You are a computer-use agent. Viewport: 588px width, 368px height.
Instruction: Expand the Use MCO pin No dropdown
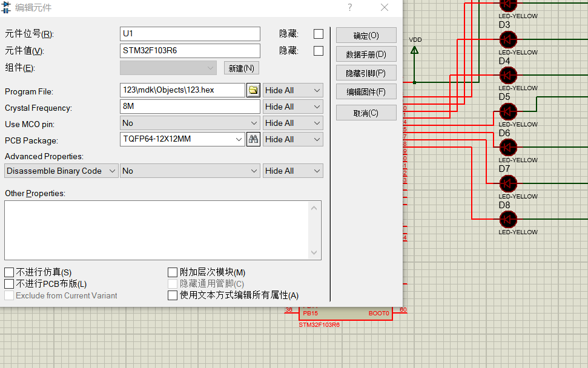click(x=190, y=123)
